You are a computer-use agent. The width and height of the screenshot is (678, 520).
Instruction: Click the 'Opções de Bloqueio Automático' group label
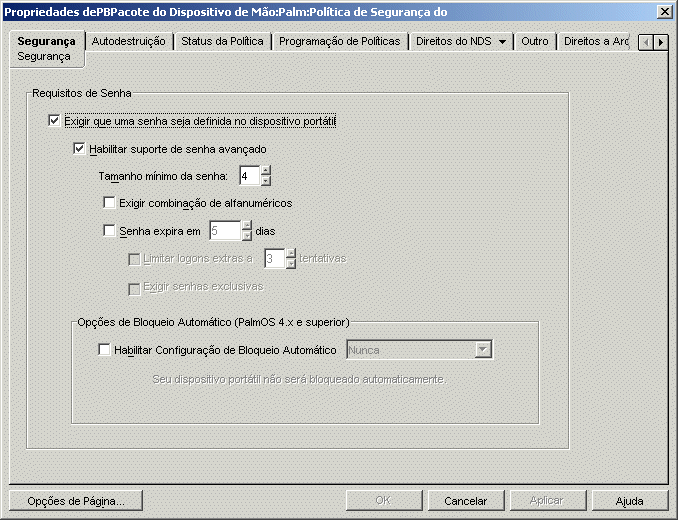(x=214, y=322)
